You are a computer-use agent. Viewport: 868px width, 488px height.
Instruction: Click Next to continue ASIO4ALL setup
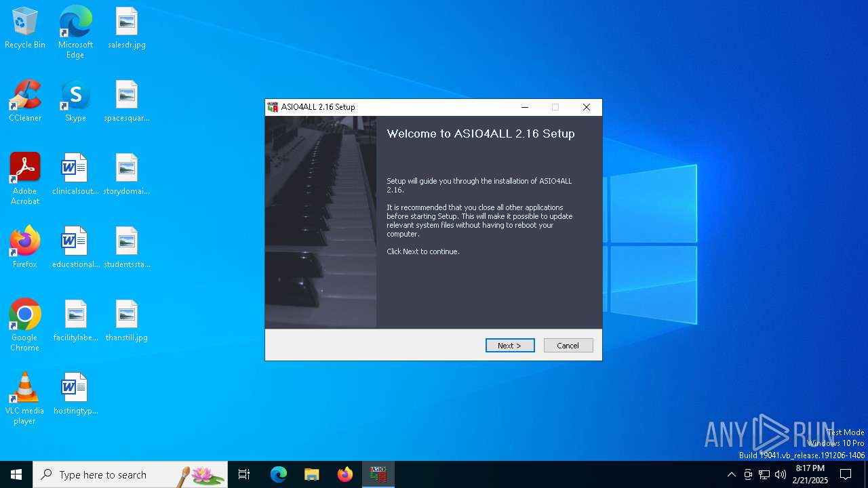coord(510,346)
